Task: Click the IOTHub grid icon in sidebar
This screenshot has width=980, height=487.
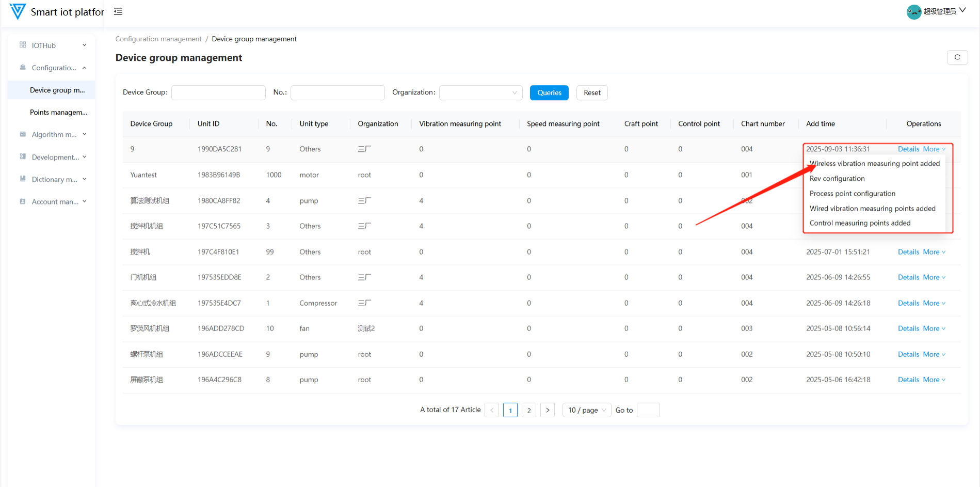Action: tap(23, 45)
